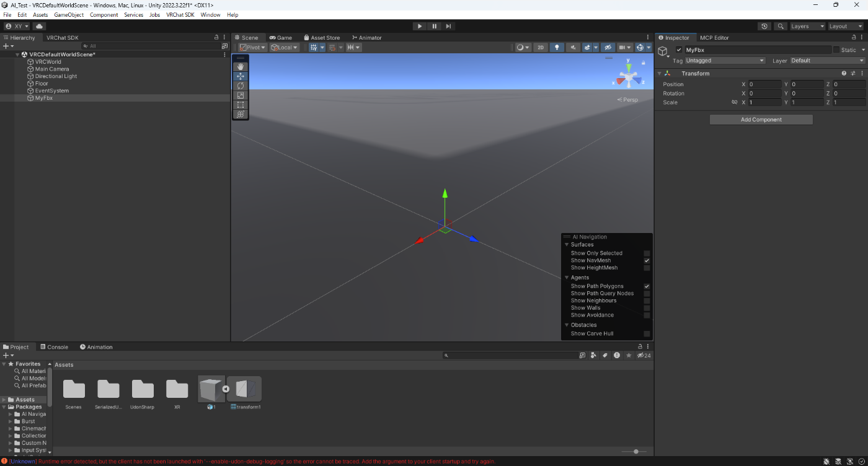
Task: Enable Show Only Selected checkbox
Action: 647,253
